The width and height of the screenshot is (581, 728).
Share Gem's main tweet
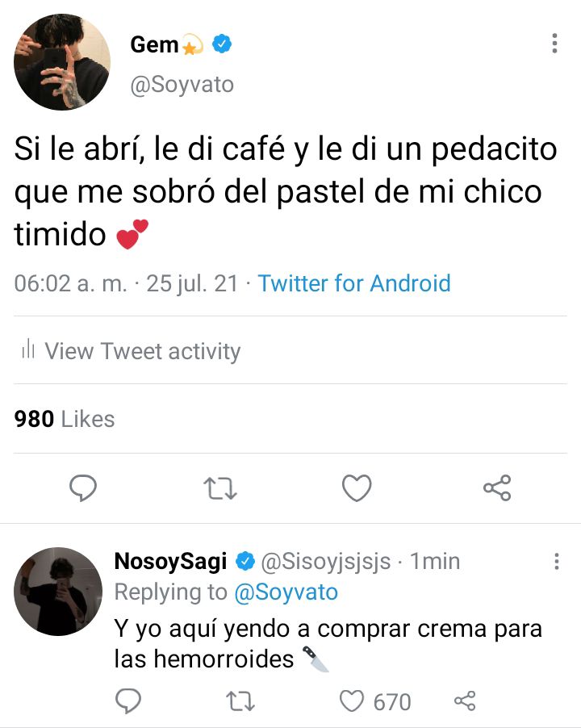pyautogui.click(x=497, y=488)
